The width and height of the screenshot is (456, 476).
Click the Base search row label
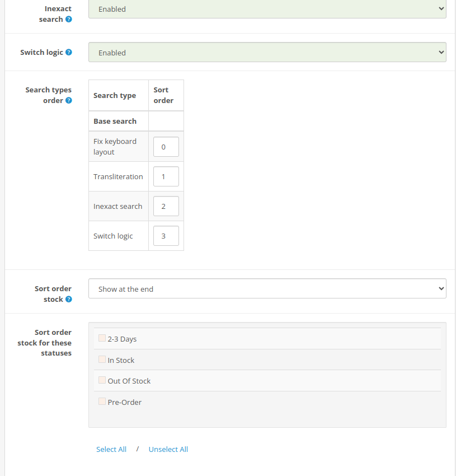[115, 121]
